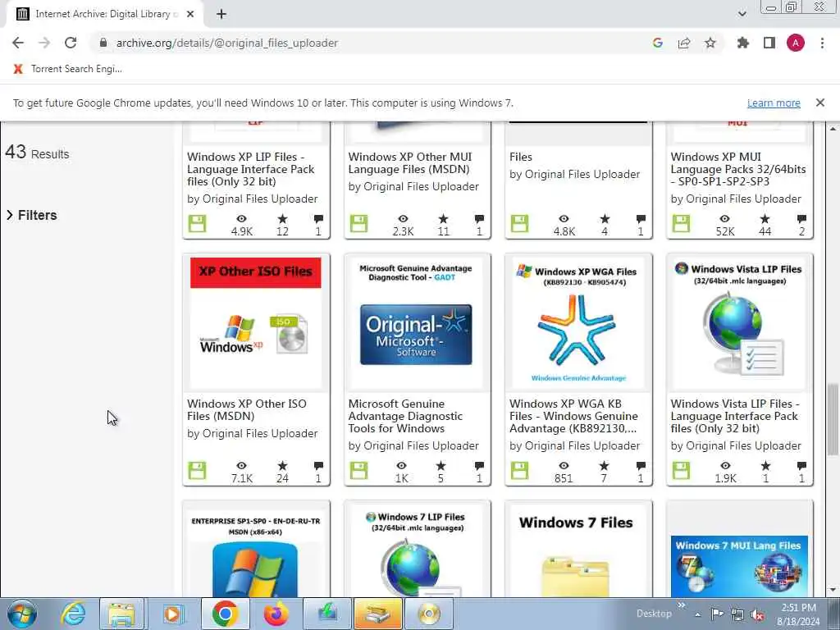Viewport: 840px width, 630px height.
Task: Open Windows Explorer from taskbar
Action: [121, 614]
